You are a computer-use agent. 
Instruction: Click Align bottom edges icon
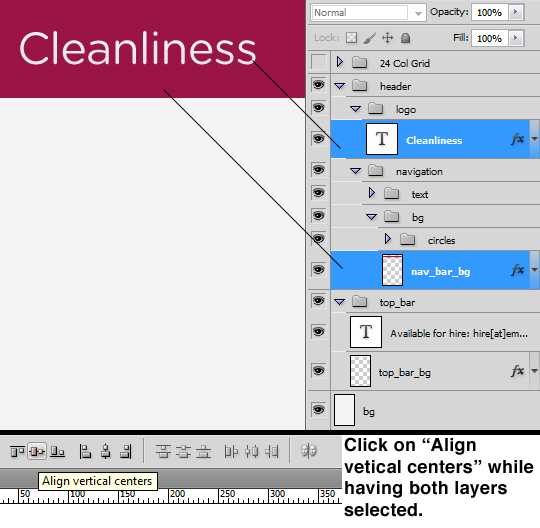(58, 451)
